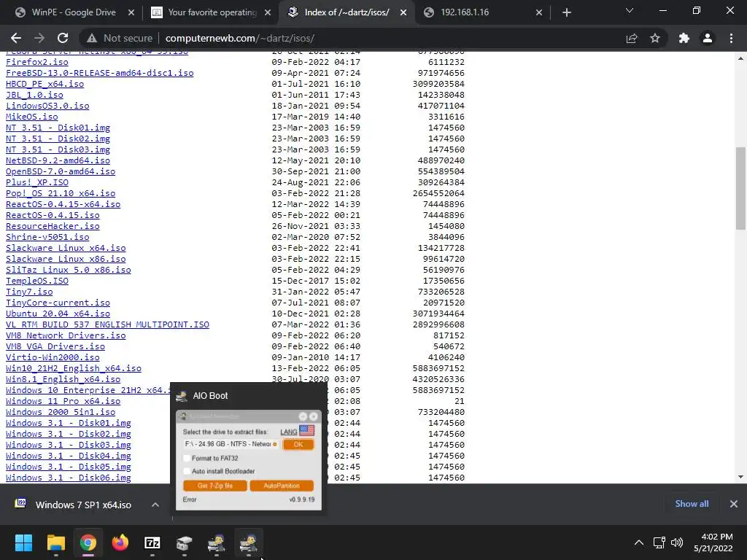Share this page using the share icon
Viewport: 747px width, 560px height.
[x=632, y=38]
